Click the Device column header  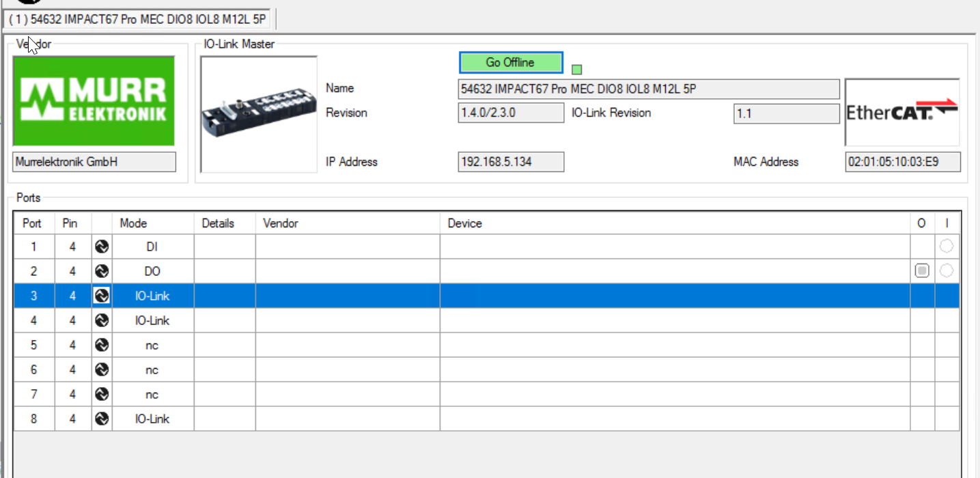coord(675,223)
